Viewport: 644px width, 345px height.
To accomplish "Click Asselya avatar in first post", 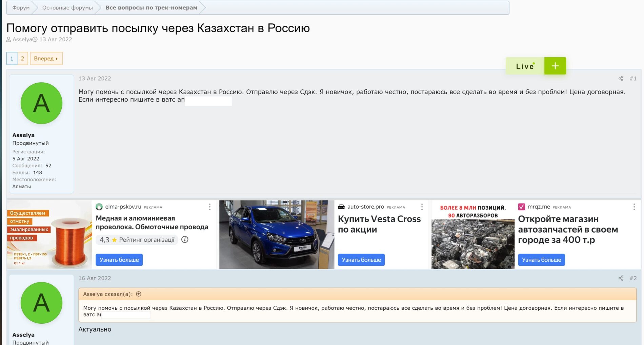I will (41, 103).
